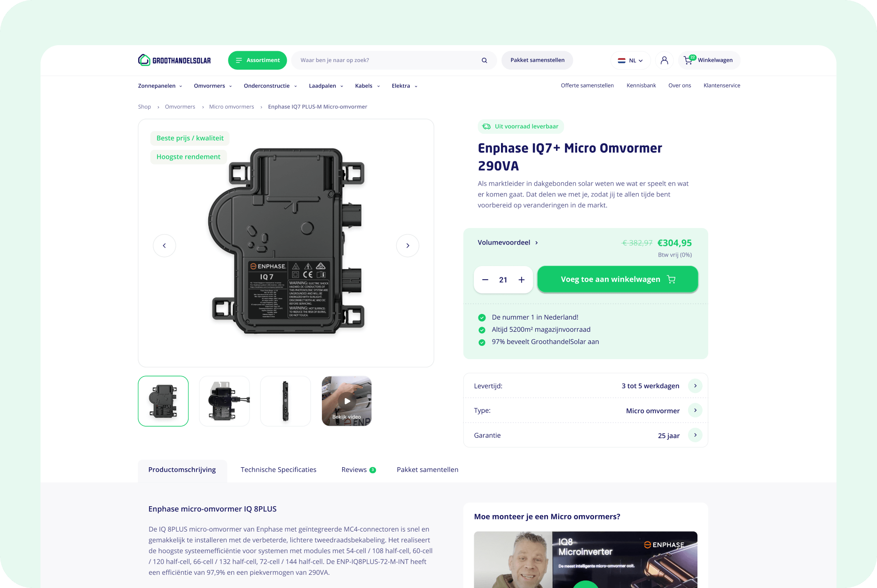
Task: Go to GroothandelSolar home via logo
Action: [174, 60]
